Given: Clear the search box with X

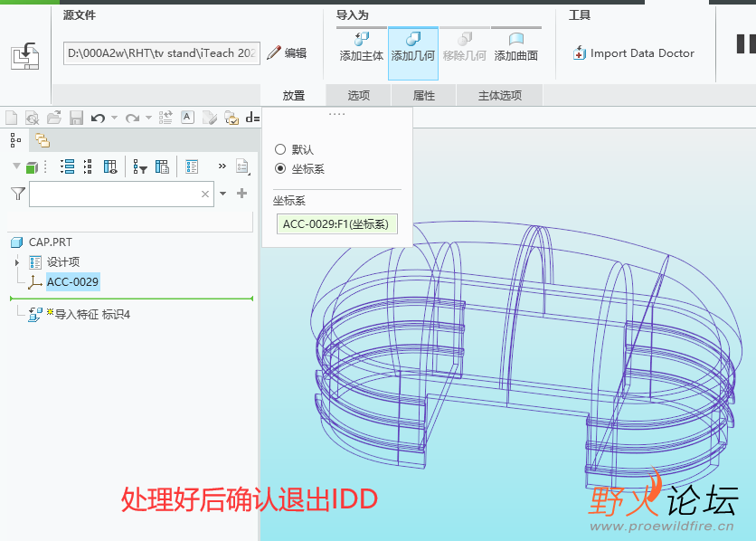Looking at the screenshot, I should click(205, 194).
